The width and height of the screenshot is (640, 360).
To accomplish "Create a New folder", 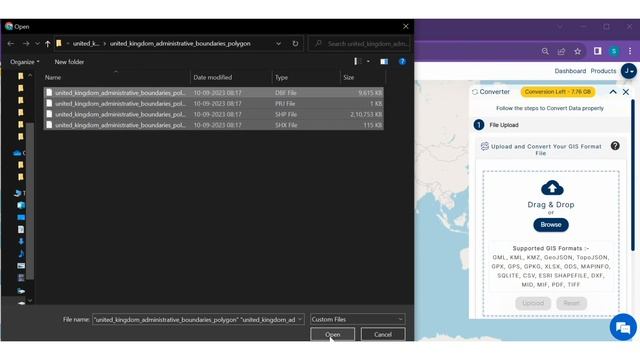I will pyautogui.click(x=69, y=62).
